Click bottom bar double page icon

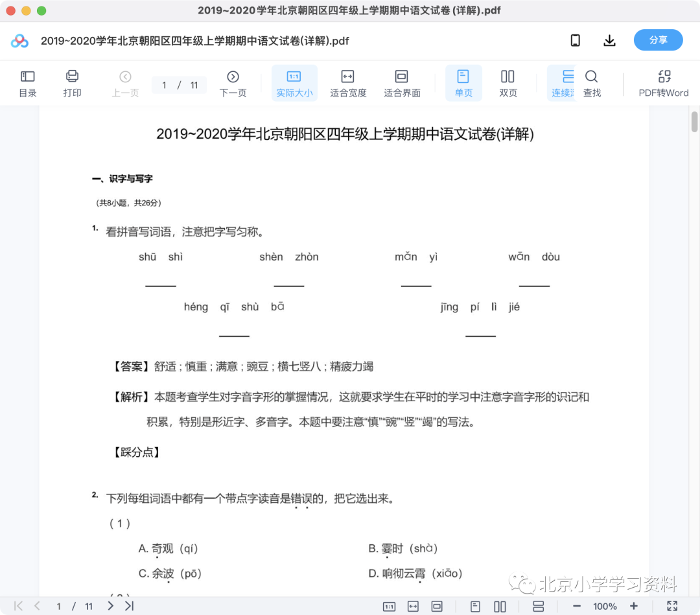click(500, 607)
